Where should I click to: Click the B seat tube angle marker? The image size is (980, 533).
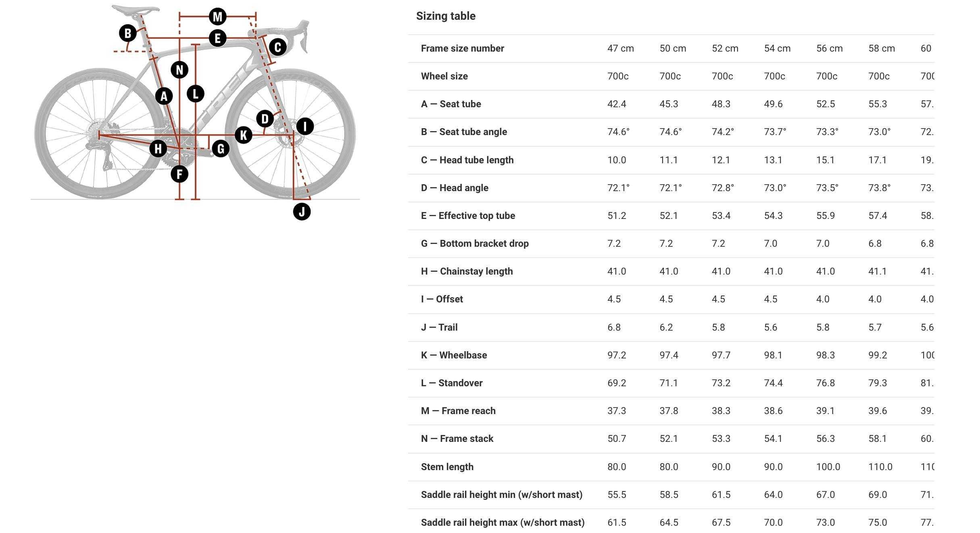click(128, 33)
